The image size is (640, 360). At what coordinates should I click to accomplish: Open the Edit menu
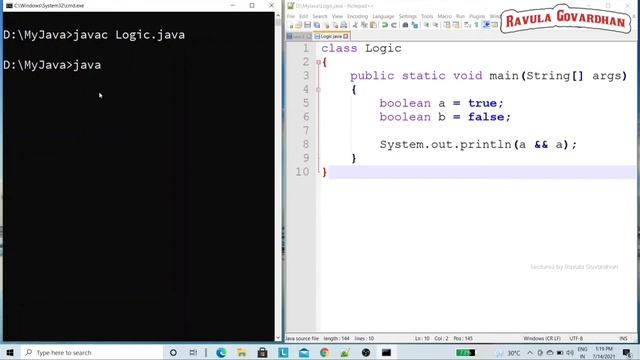click(x=304, y=16)
